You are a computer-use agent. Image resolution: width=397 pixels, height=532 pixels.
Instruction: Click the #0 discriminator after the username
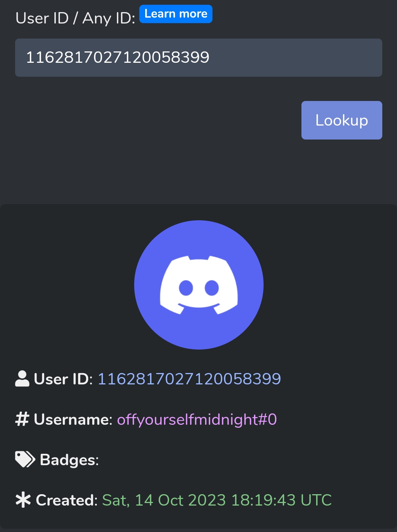[x=268, y=419]
